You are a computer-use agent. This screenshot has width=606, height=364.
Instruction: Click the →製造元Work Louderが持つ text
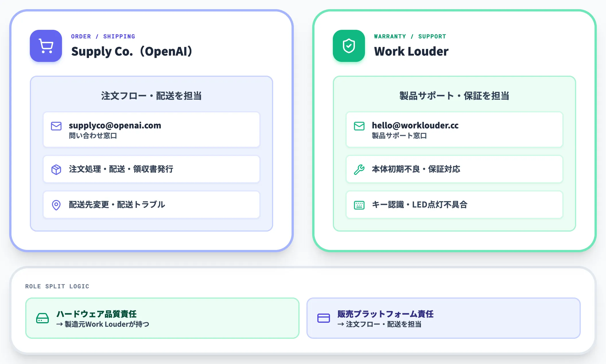tap(103, 324)
